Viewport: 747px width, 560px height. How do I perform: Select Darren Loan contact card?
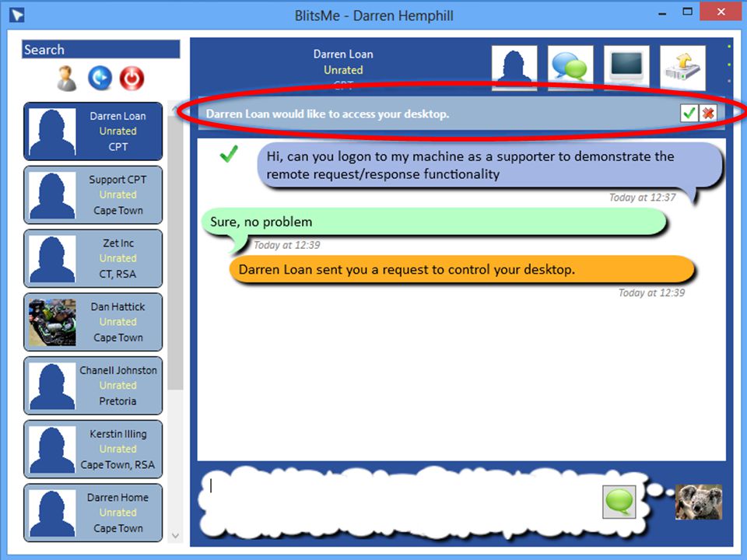tap(93, 131)
